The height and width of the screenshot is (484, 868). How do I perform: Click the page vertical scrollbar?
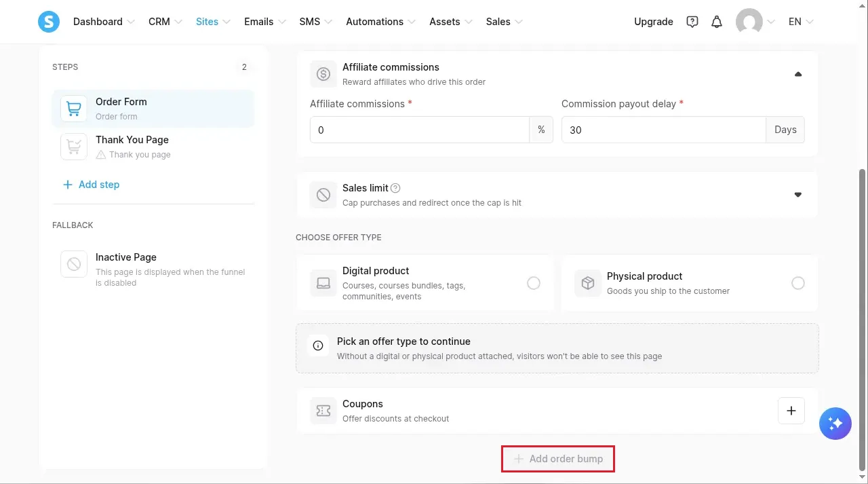point(863,319)
